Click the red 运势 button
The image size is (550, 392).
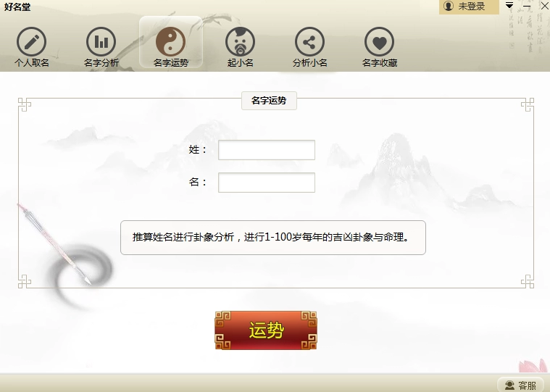[266, 330]
